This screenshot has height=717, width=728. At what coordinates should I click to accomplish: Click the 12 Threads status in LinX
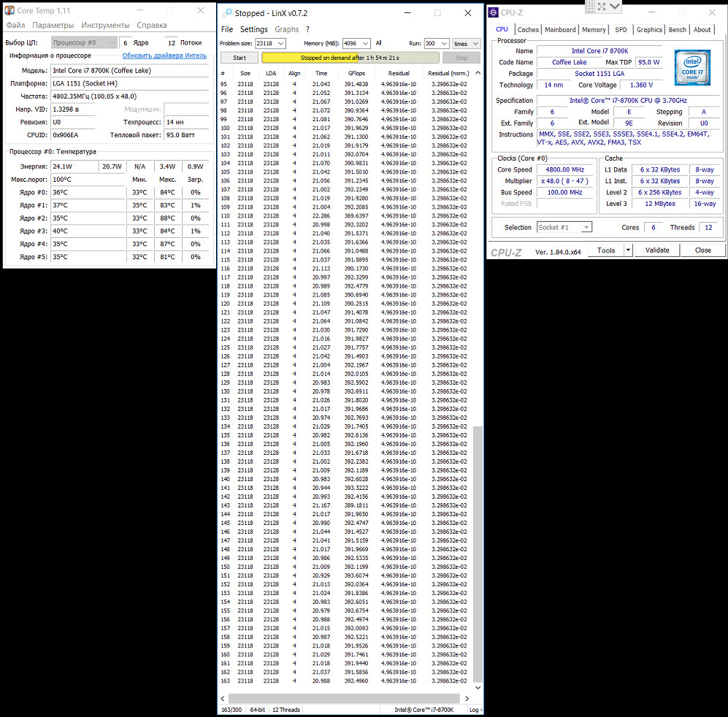[x=286, y=710]
